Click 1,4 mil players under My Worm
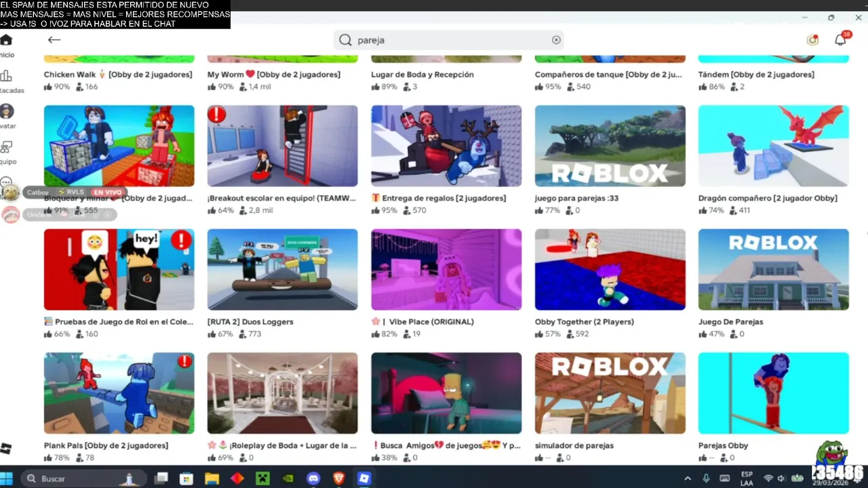 click(x=255, y=87)
